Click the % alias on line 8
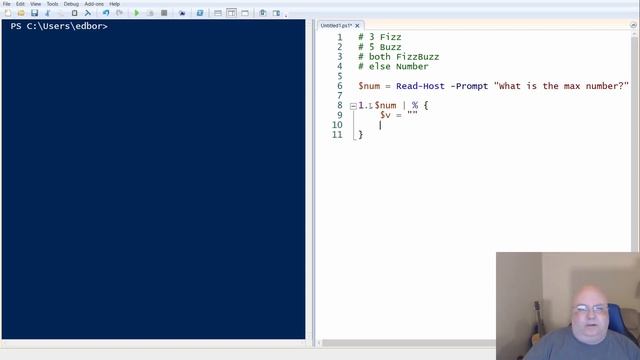Image resolution: width=640 pixels, height=360 pixels. (x=415, y=105)
